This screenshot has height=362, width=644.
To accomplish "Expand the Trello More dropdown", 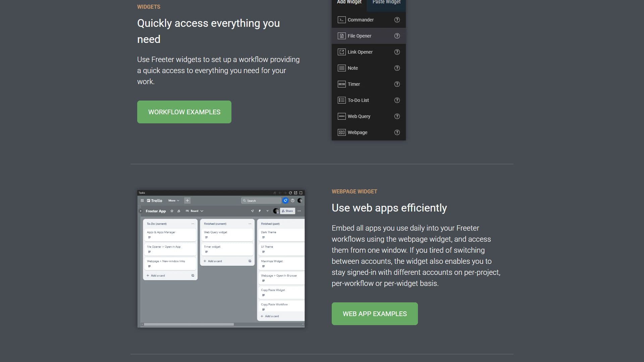I will (174, 200).
